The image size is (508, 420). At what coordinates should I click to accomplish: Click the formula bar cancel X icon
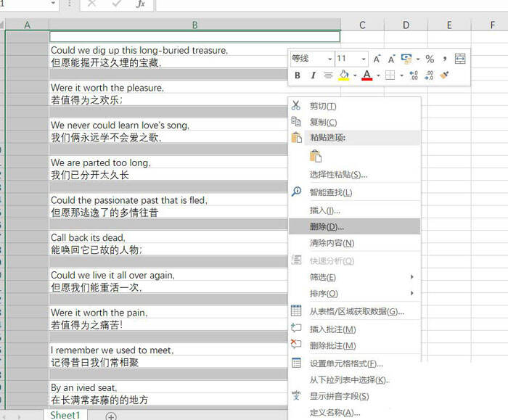tap(91, 4)
